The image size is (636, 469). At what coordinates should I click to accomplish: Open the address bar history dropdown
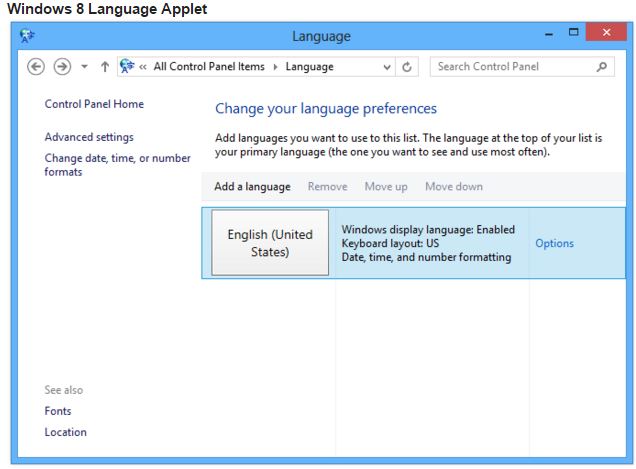pos(387,67)
